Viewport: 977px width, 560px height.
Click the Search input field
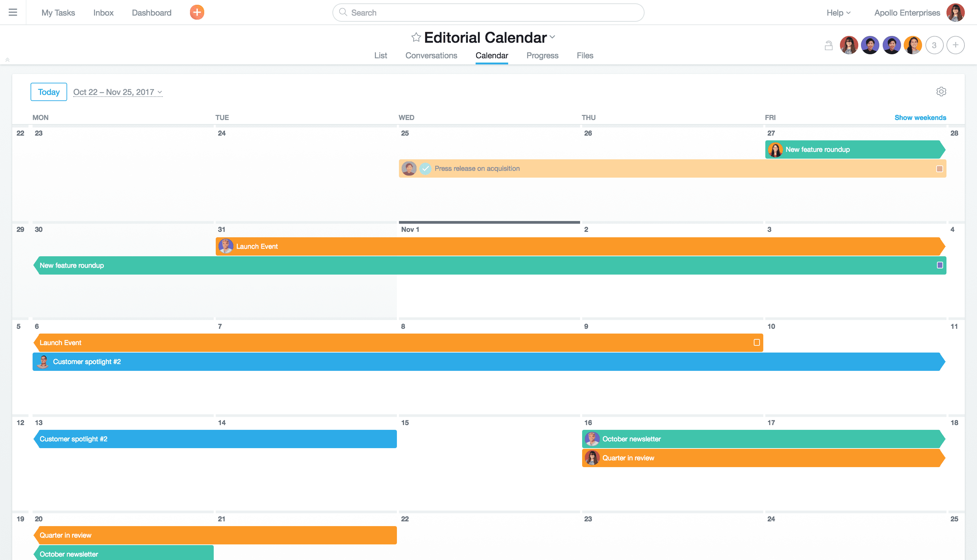pos(488,12)
